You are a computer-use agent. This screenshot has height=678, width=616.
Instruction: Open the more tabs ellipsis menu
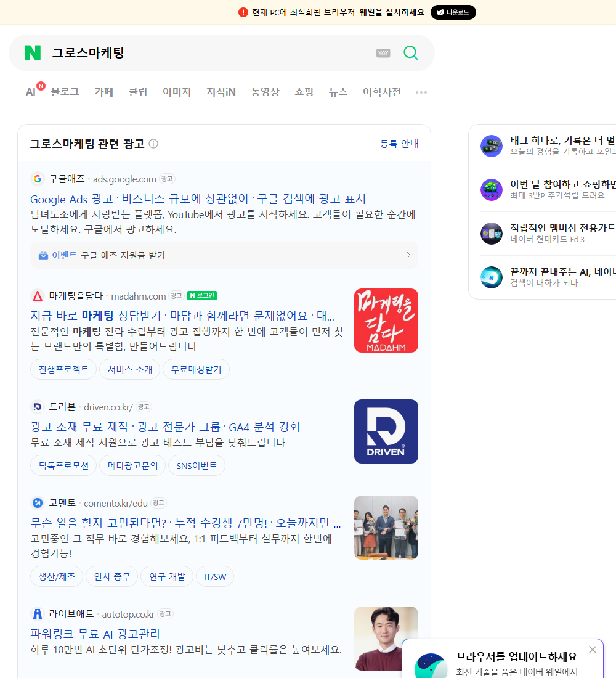pyautogui.click(x=421, y=92)
